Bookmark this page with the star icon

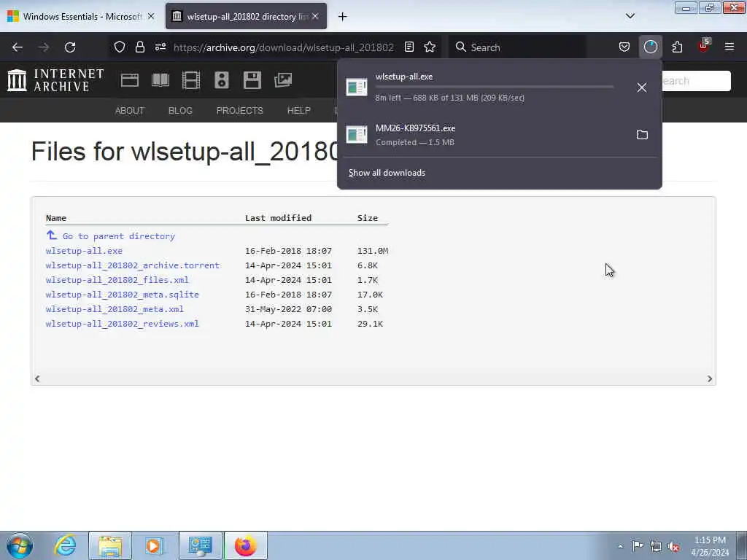pos(430,47)
